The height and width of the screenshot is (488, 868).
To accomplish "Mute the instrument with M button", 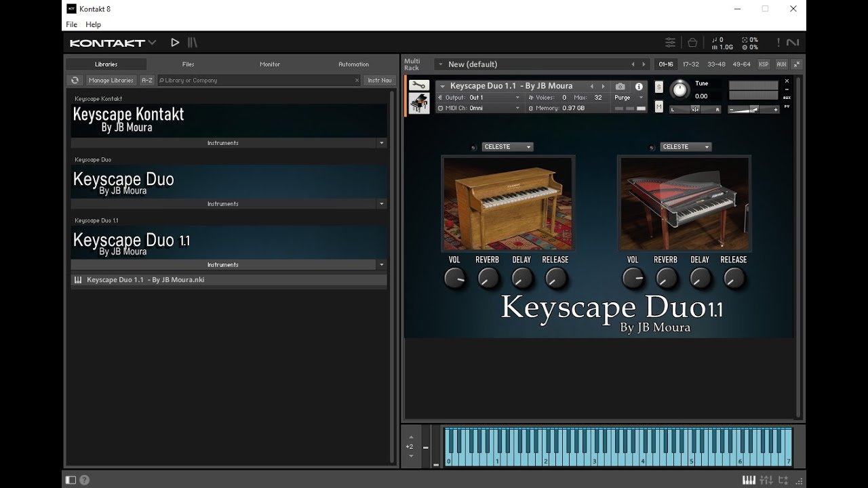I will [x=658, y=107].
